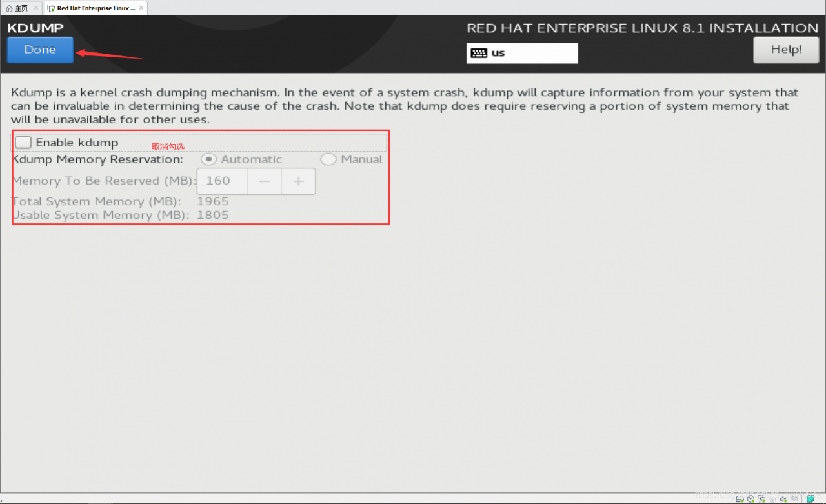This screenshot has width=826, height=504.
Task: Click the reserved memory field showing 160
Action: point(222,181)
